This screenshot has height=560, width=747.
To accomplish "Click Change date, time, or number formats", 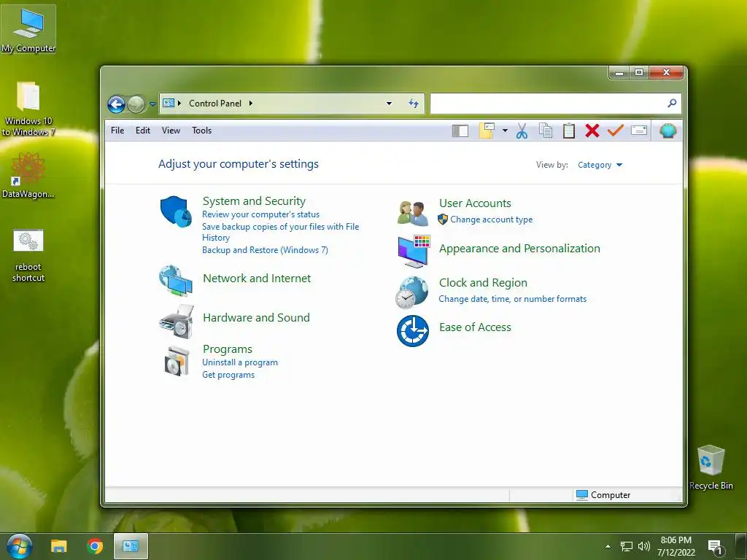I will pyautogui.click(x=513, y=299).
